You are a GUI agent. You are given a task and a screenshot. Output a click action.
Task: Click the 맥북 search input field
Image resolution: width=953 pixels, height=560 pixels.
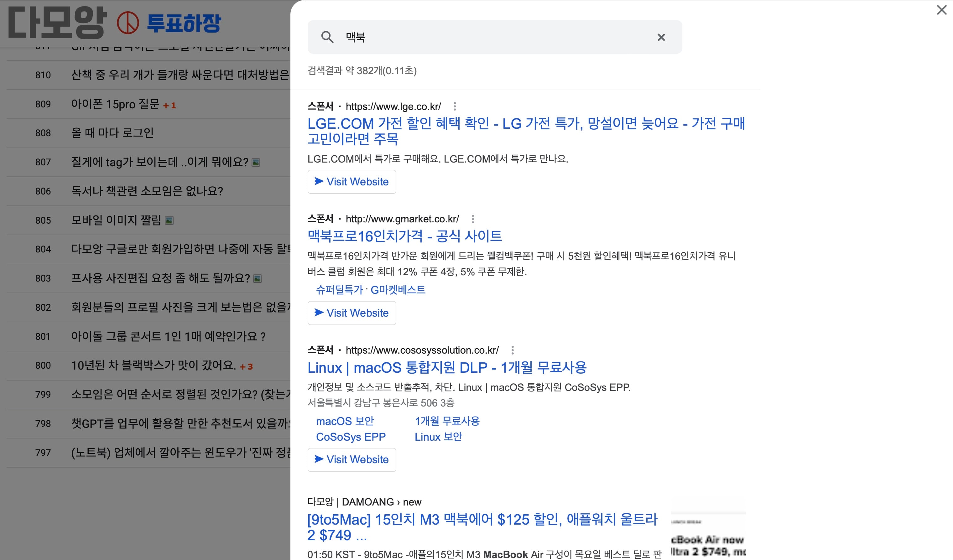tap(495, 37)
